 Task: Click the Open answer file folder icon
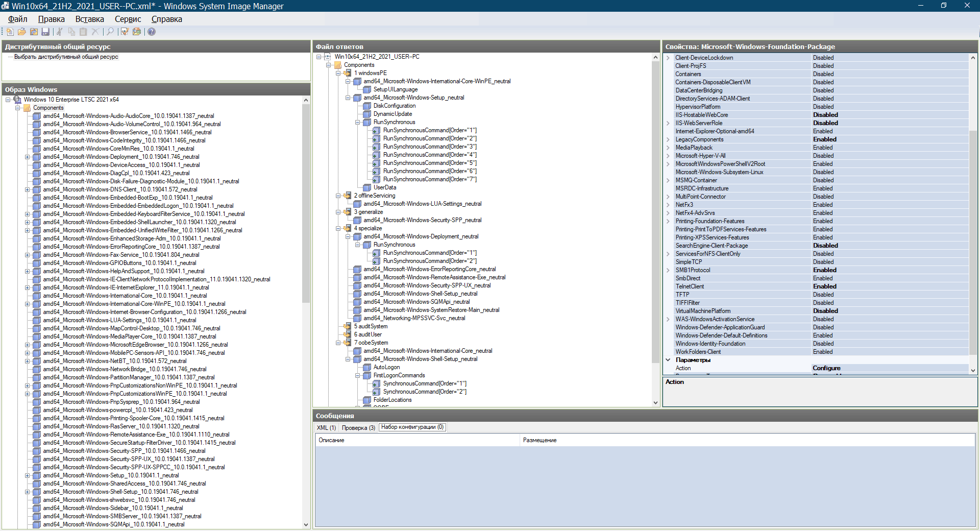22,32
